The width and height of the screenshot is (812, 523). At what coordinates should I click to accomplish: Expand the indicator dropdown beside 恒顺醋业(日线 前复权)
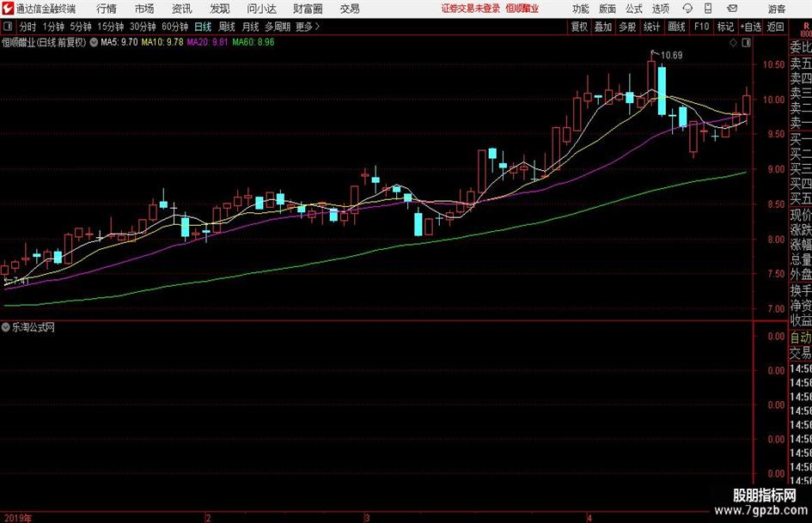(x=94, y=42)
